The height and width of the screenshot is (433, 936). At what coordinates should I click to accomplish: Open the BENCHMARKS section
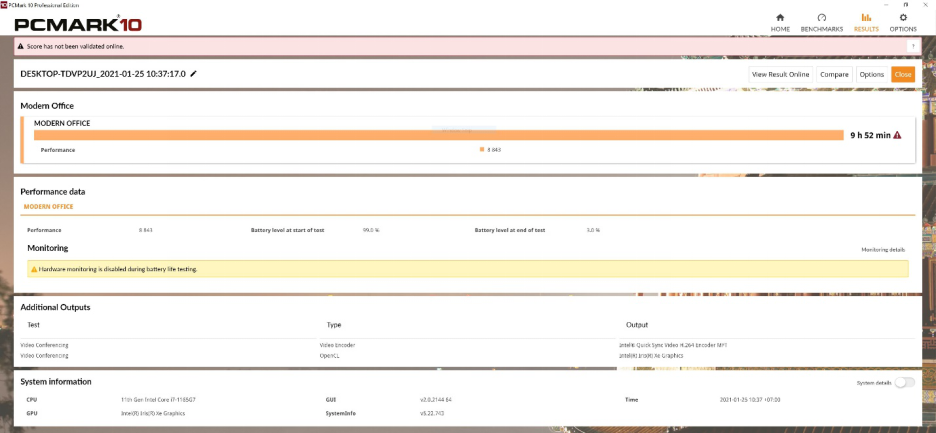(821, 22)
